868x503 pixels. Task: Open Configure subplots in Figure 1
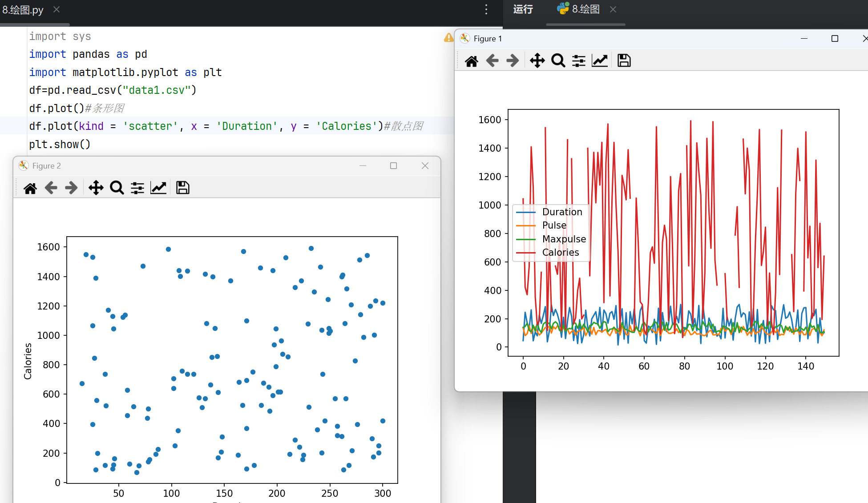(578, 61)
